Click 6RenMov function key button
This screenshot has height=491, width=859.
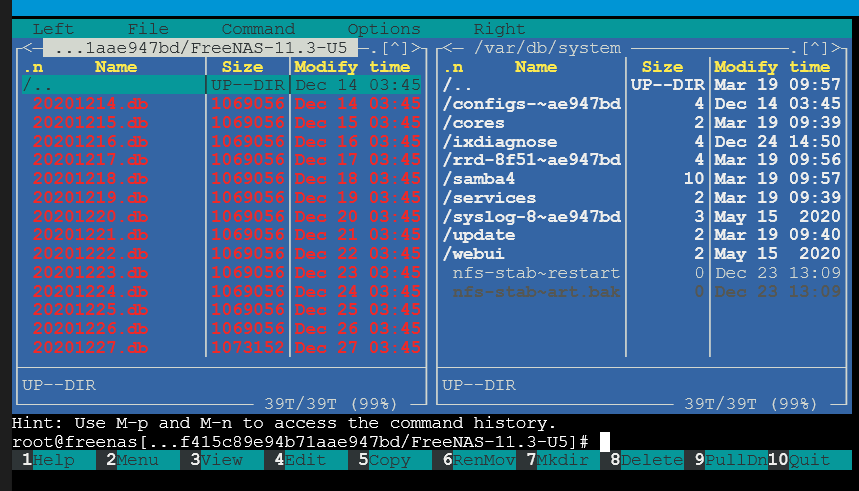point(479,460)
